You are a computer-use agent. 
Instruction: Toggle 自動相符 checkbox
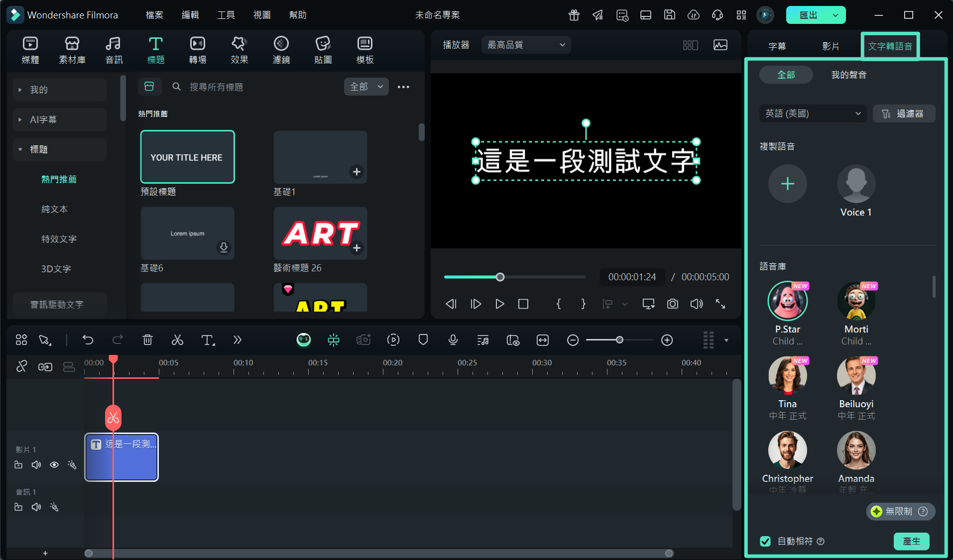coord(765,541)
